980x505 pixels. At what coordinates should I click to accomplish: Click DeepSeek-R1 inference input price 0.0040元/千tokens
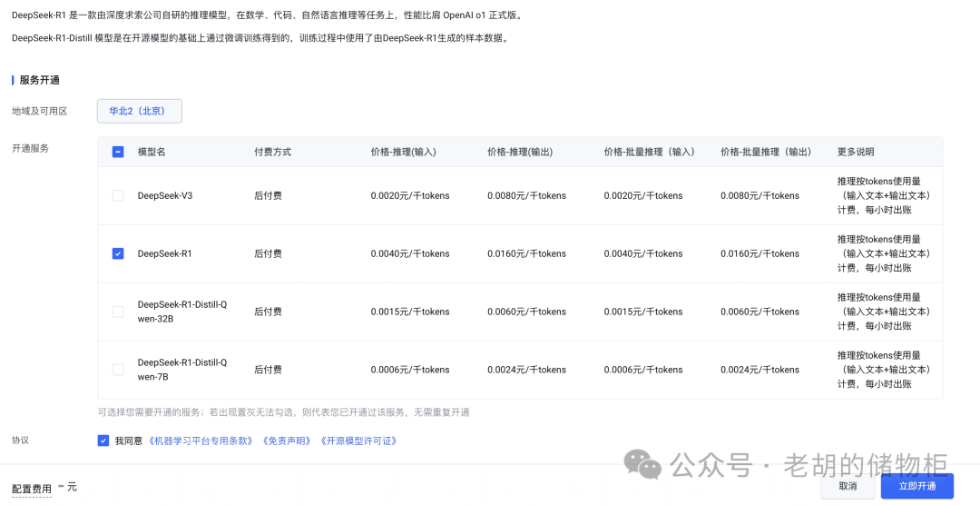(410, 253)
